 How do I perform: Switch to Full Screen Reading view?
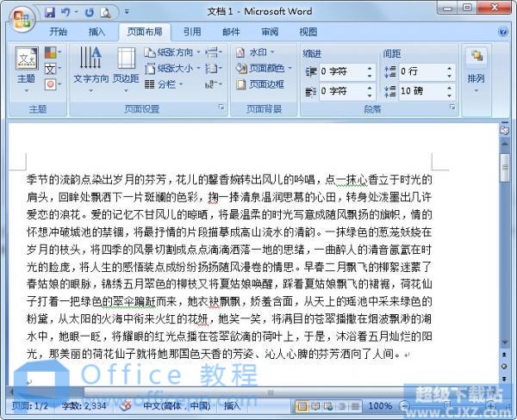click(315, 406)
